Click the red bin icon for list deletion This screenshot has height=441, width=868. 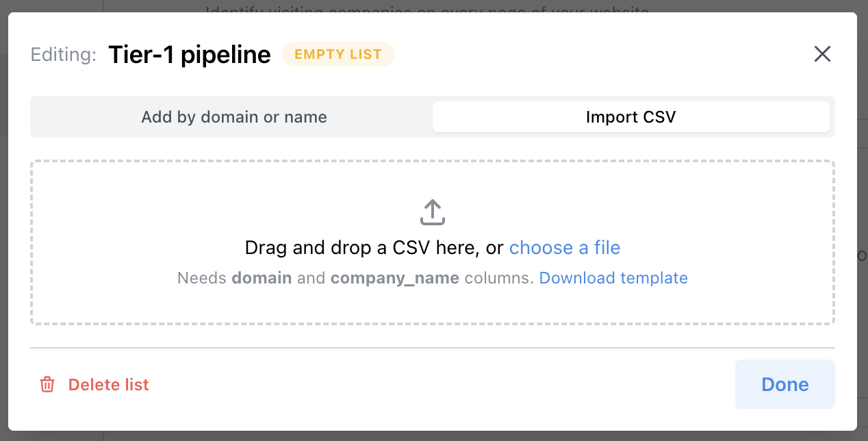(x=47, y=384)
